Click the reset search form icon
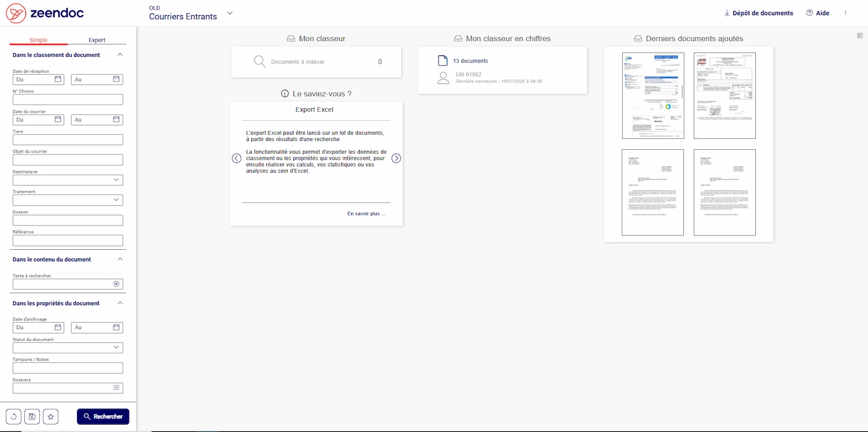Viewport: 868px width, 432px height. point(13,416)
